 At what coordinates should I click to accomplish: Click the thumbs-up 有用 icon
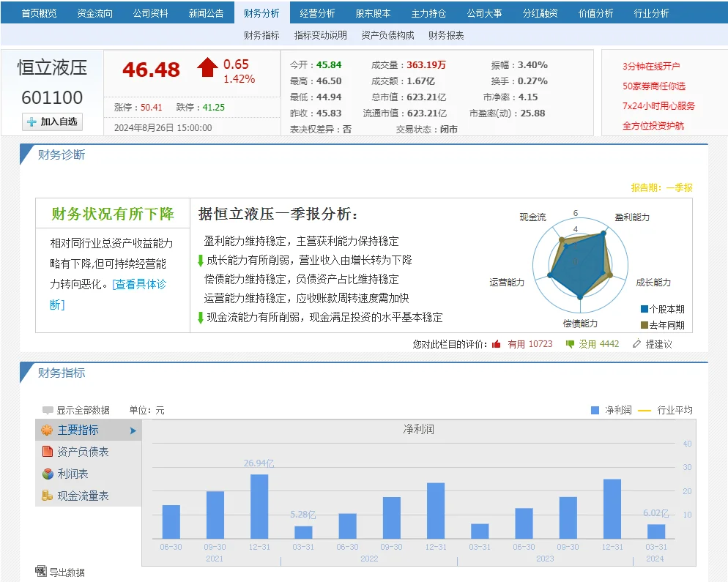tap(497, 344)
